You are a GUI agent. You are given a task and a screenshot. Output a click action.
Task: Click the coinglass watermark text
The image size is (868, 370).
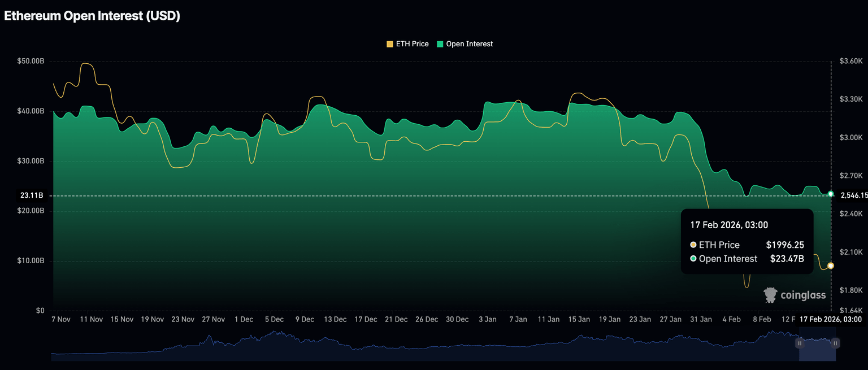click(802, 295)
